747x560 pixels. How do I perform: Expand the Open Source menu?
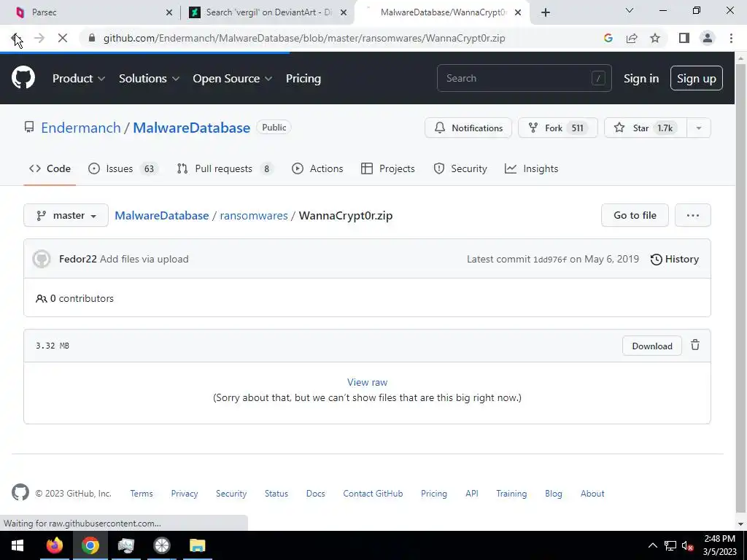pyautogui.click(x=233, y=79)
